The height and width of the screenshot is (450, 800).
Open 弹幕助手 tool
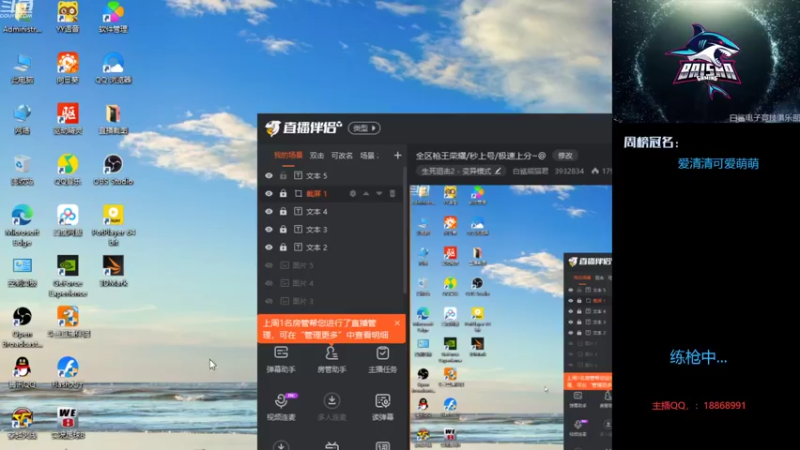pos(281,360)
